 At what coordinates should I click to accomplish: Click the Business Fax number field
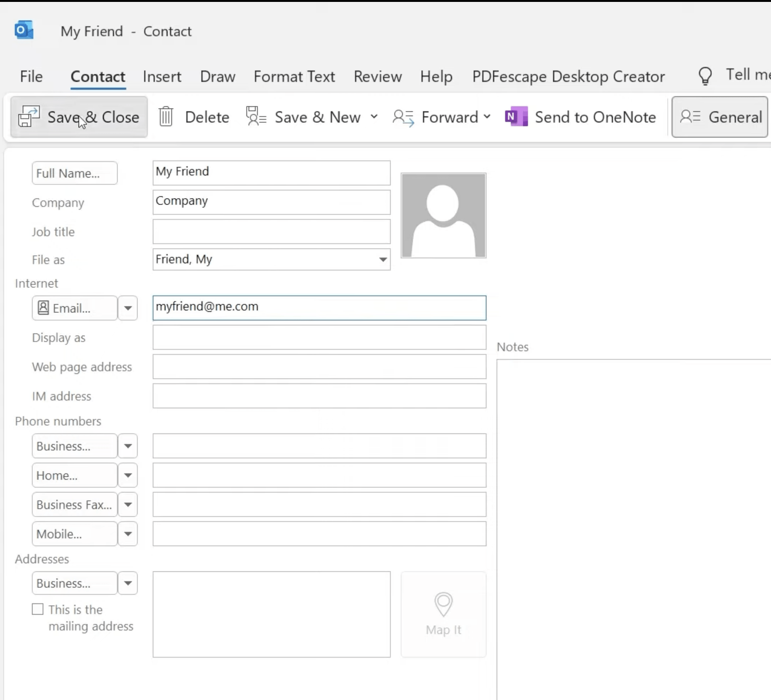pyautogui.click(x=319, y=504)
